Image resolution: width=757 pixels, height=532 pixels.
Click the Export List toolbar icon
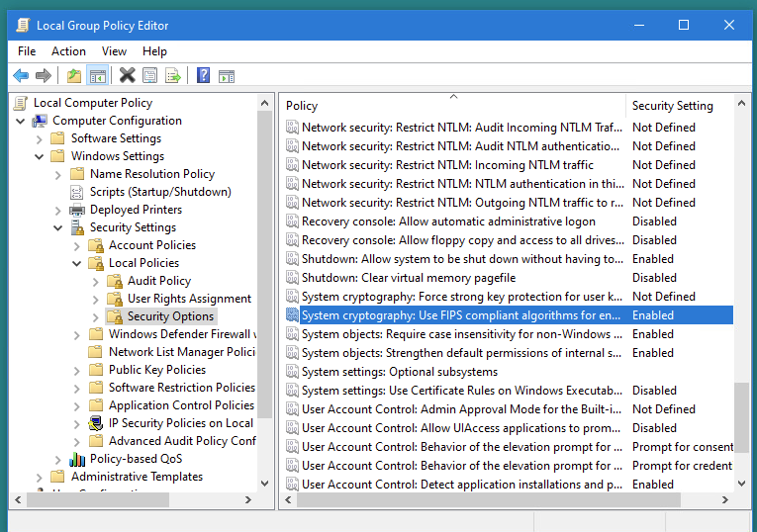pos(173,76)
